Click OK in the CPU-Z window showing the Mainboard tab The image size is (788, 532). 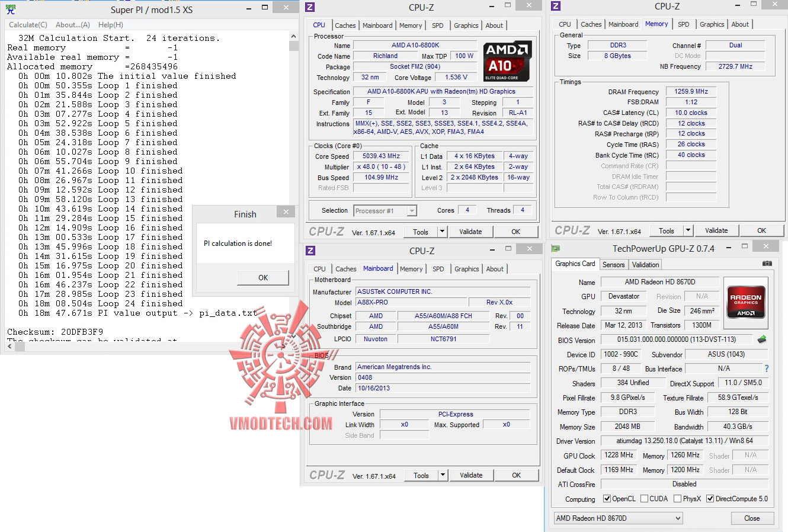click(x=517, y=475)
